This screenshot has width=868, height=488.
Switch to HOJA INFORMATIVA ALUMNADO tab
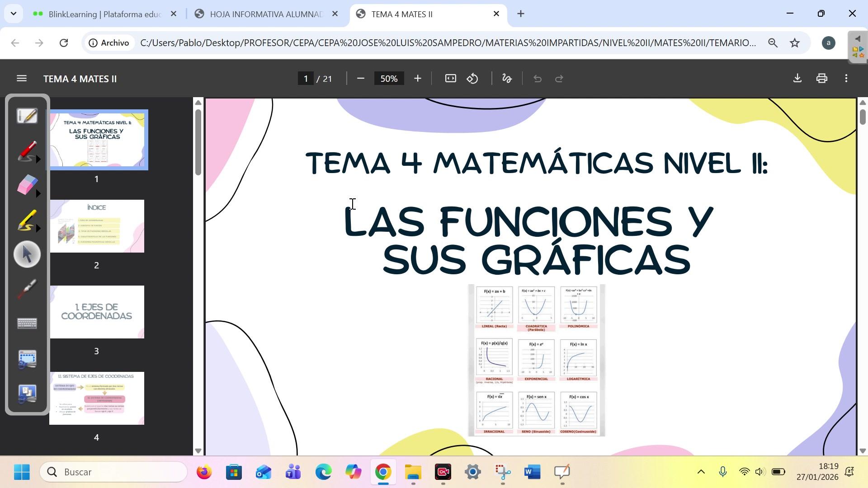266,14
